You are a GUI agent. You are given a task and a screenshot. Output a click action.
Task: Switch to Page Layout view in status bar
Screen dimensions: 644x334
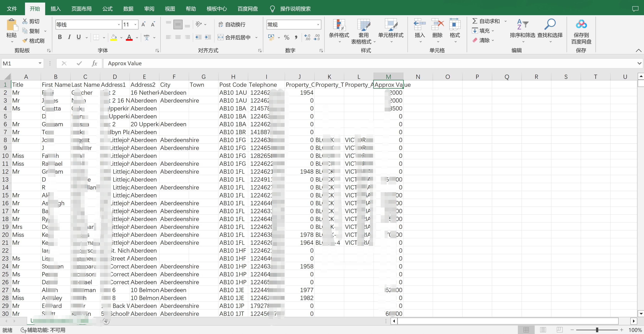click(543, 330)
